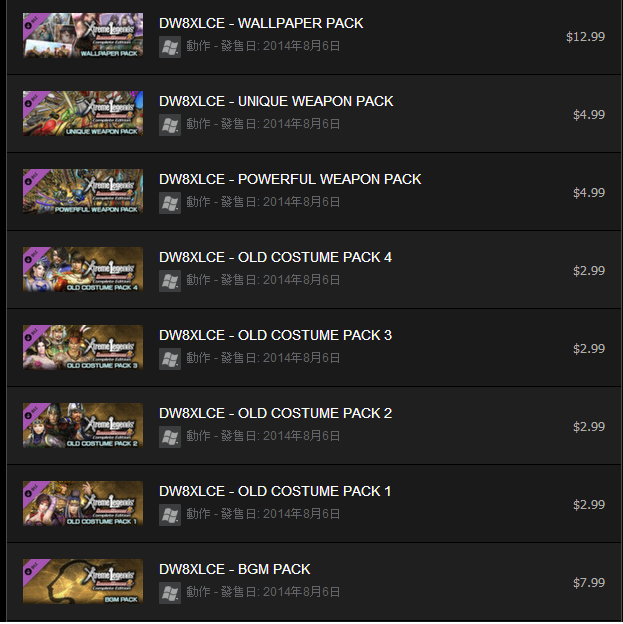
Task: Open Old Costume Pack 1 thumbnail
Action: pos(83,503)
